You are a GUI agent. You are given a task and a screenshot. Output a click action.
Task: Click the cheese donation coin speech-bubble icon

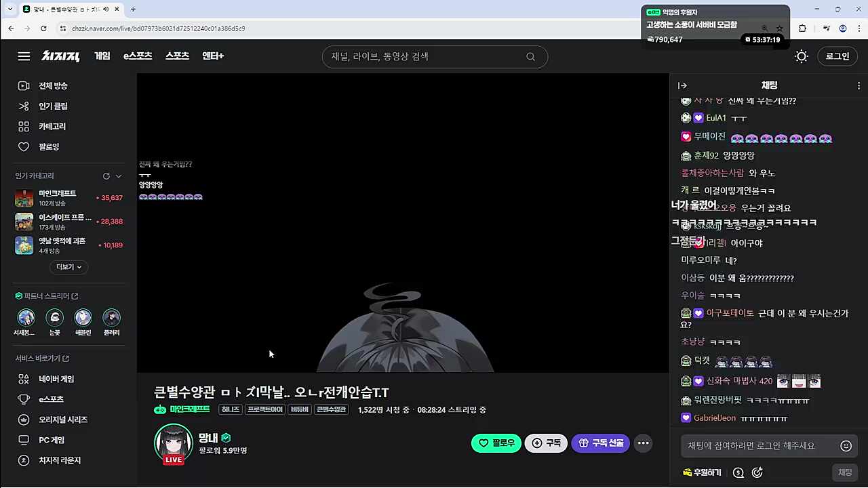click(x=738, y=472)
